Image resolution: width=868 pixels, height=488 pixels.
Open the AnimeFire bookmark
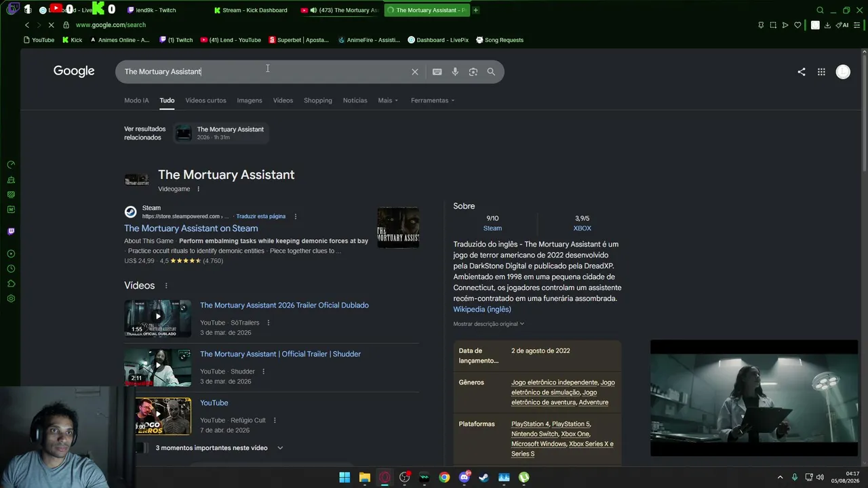coord(369,40)
